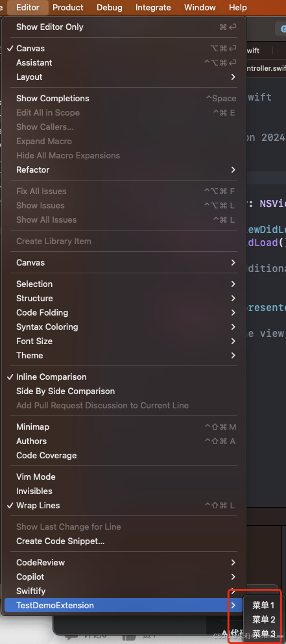Expand the Syntax Coloring submenu
The image size is (286, 644).
[124, 327]
